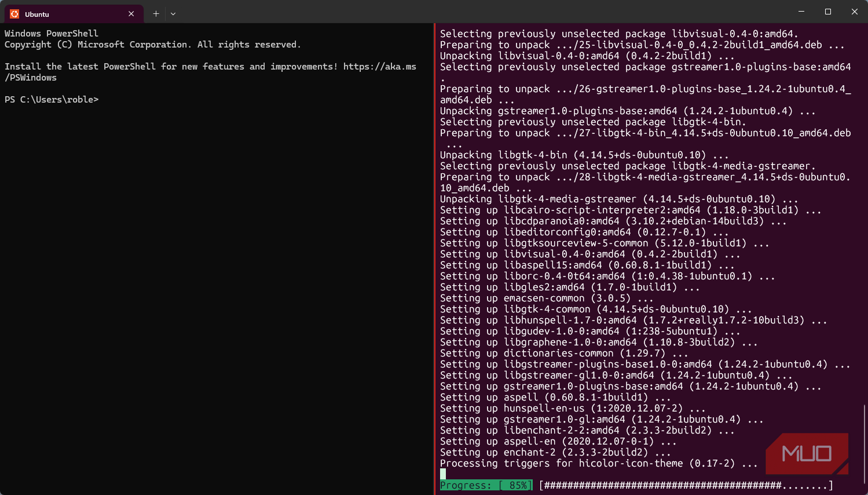Click 'Copyright (C) Microsoft Corporation' line
Image resolution: width=868 pixels, height=495 pixels.
pos(153,45)
